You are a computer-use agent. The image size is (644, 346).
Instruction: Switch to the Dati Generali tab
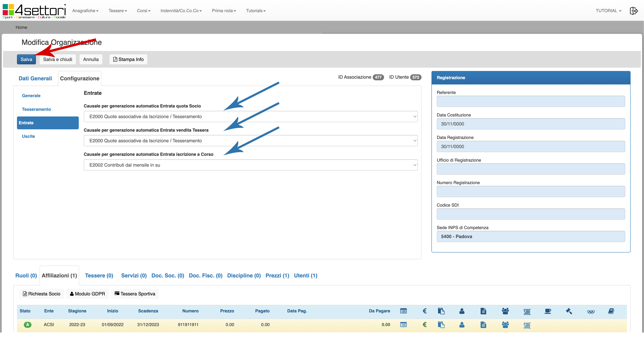tap(35, 78)
